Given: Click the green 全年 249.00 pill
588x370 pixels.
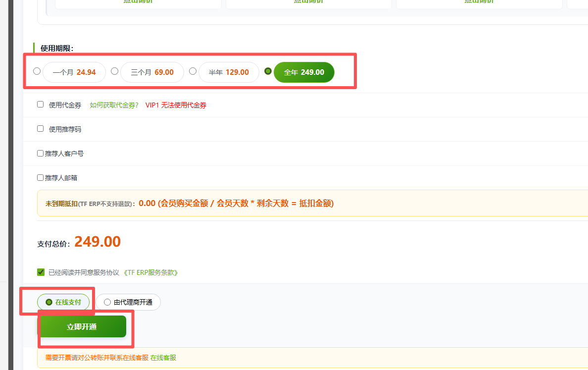Looking at the screenshot, I should (304, 72).
